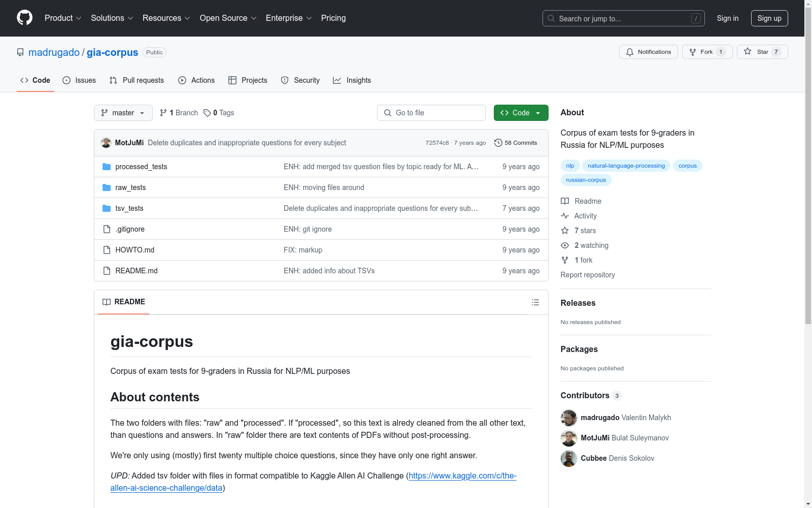Open Cubbee Denis Sokolov contributor profile

coord(618,458)
